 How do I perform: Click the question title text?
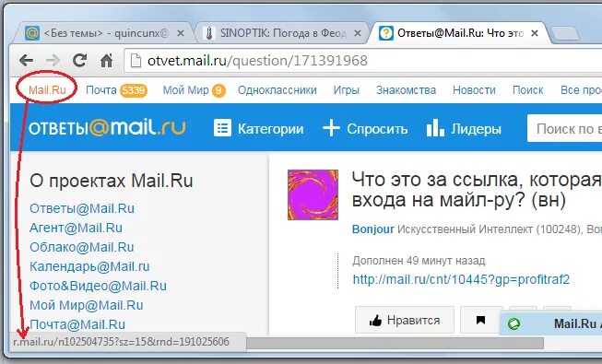pos(476,190)
